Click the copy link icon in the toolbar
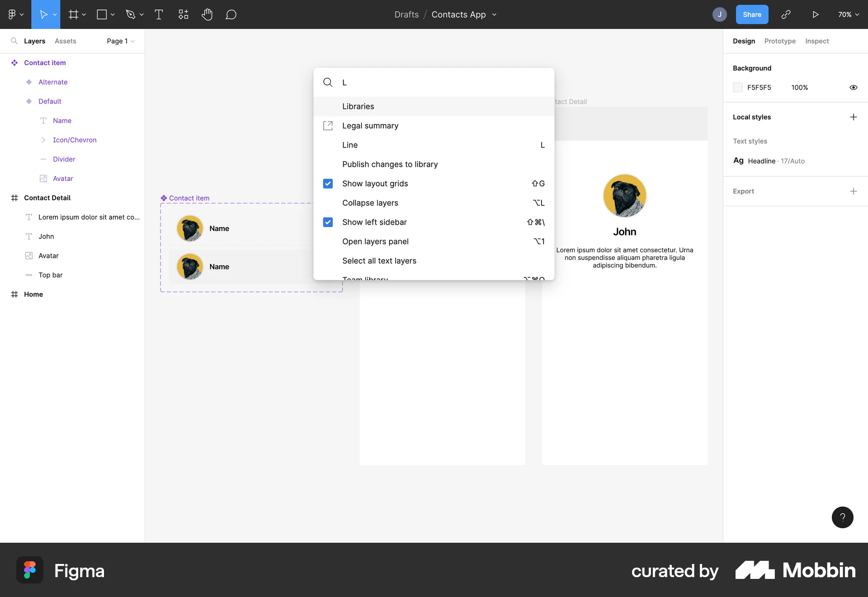868x597 pixels. pos(786,14)
